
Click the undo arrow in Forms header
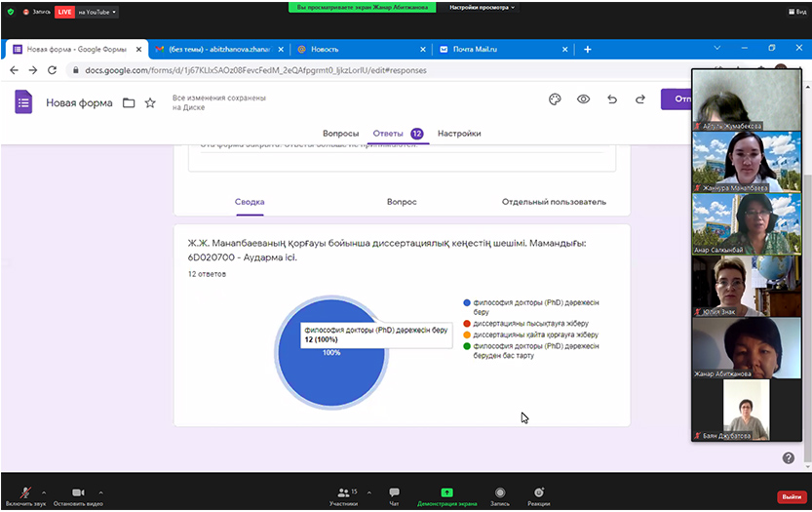click(x=612, y=99)
